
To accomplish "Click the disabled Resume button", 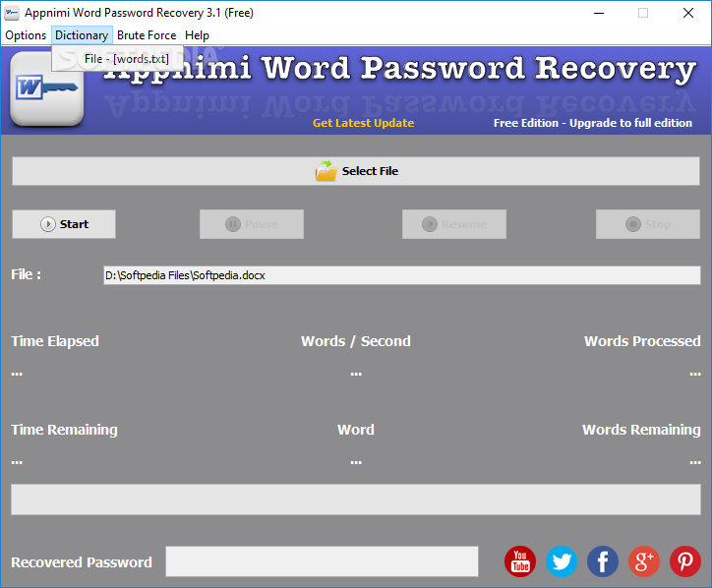I will point(454,224).
